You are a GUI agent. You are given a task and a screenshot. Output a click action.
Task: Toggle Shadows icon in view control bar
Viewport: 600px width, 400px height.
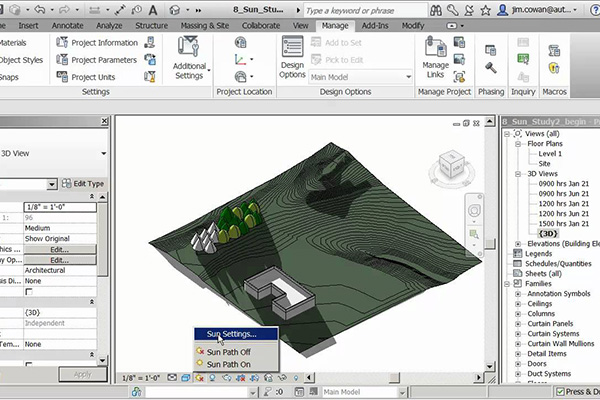coord(212,378)
